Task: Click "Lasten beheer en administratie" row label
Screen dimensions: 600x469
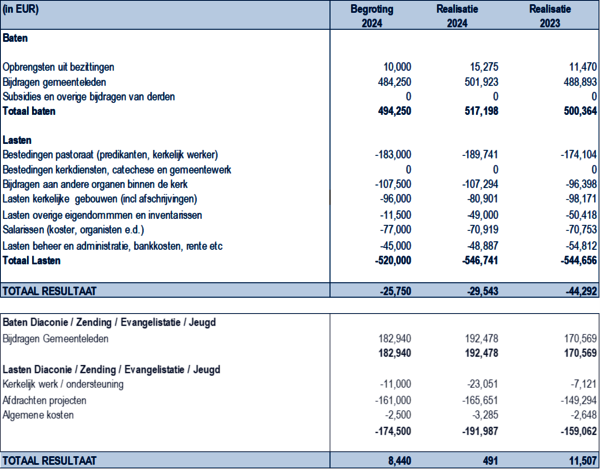Action: pyautogui.click(x=113, y=246)
